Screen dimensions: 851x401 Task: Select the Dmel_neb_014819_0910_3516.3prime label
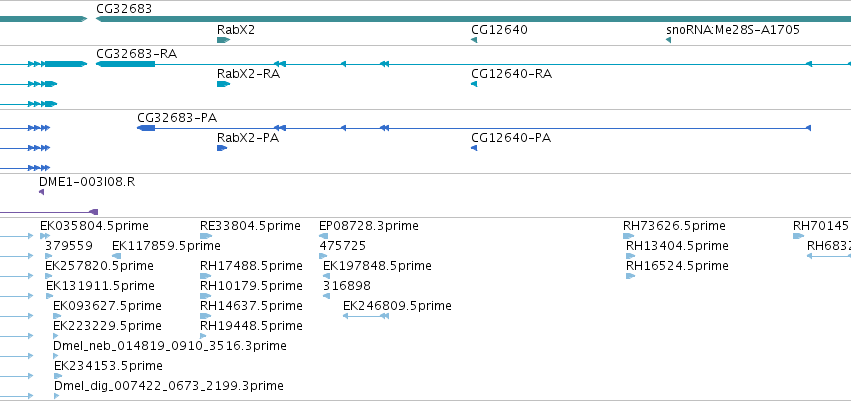170,346
